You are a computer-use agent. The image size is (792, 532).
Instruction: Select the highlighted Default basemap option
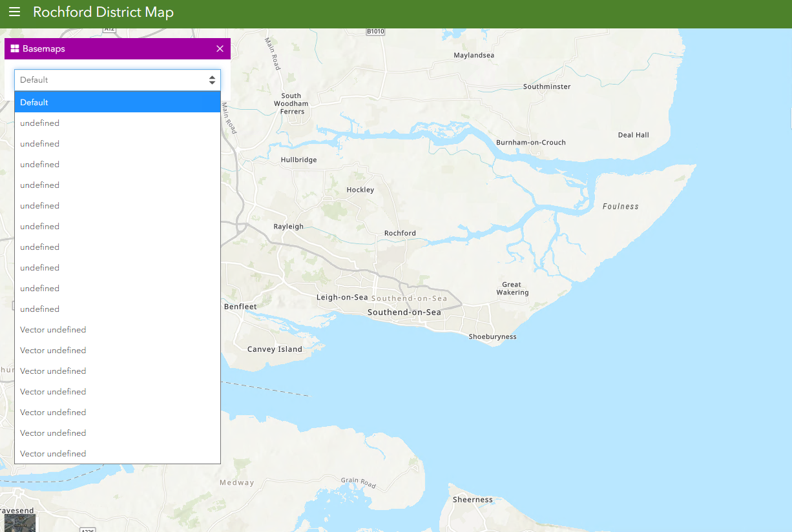click(118, 102)
